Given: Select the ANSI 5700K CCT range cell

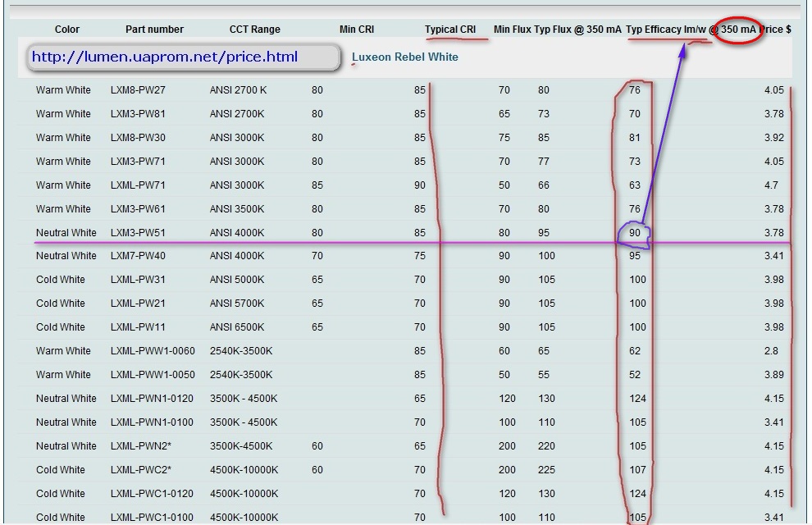Looking at the screenshot, I should tap(237, 304).
